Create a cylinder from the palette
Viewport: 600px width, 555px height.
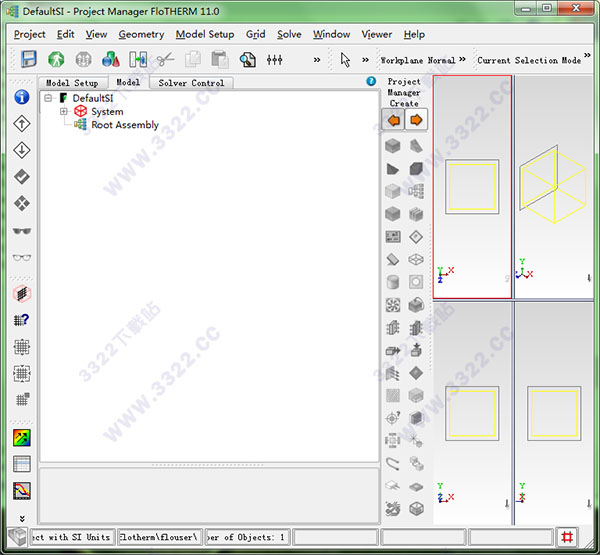[x=393, y=282]
